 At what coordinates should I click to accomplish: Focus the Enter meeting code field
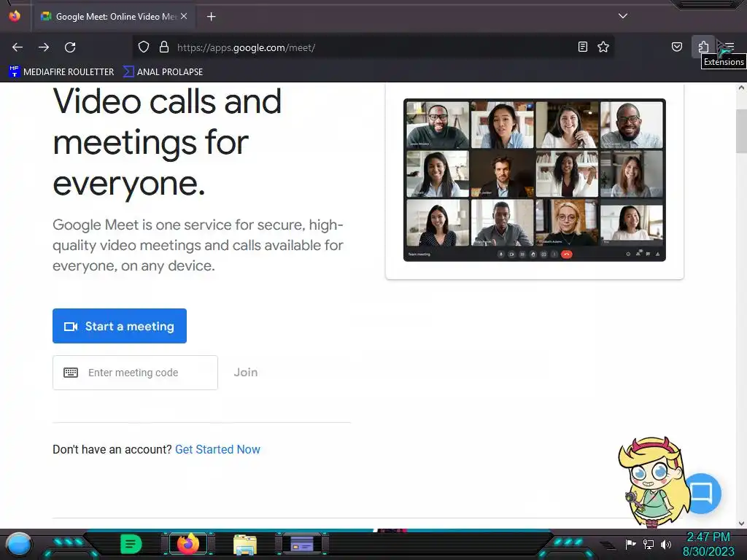[x=135, y=373]
